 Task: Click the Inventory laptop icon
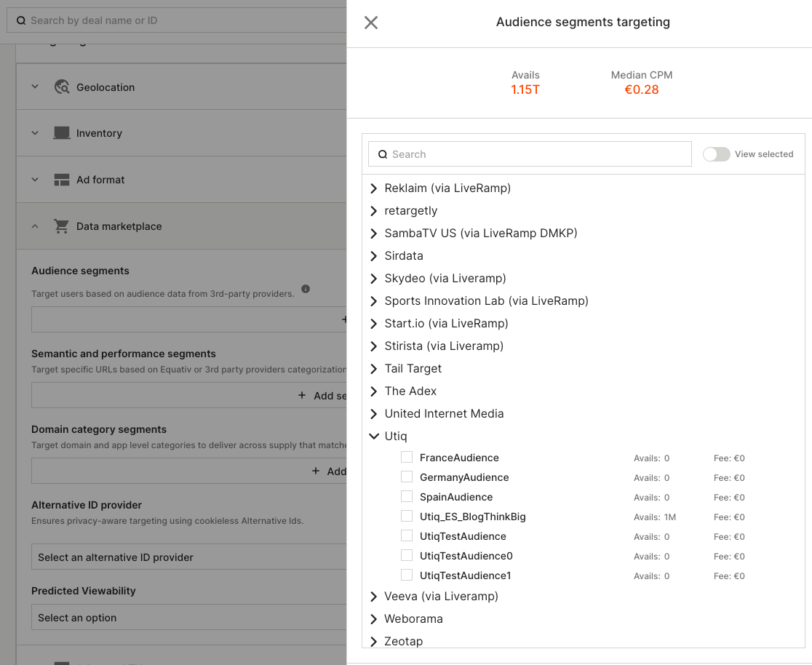62,133
